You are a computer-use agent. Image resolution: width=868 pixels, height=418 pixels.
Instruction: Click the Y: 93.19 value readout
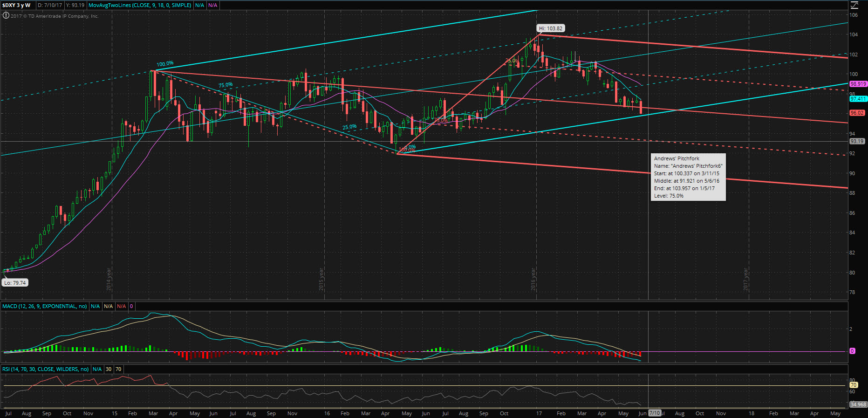[75, 5]
